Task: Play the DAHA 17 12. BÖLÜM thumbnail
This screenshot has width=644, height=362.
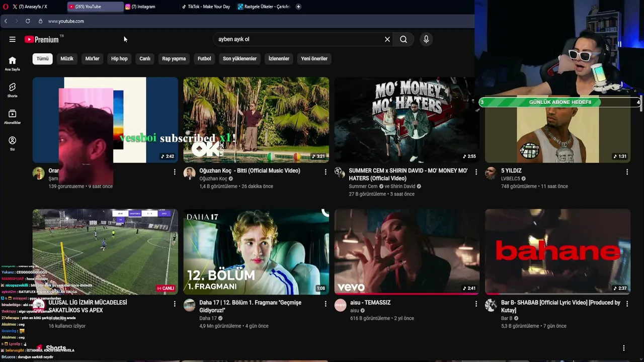Action: point(256,252)
